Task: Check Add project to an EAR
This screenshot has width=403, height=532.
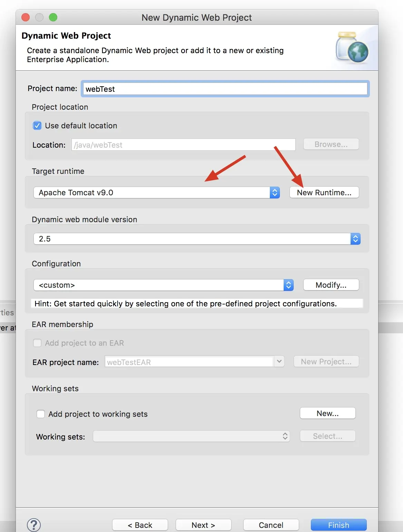Action: point(37,343)
